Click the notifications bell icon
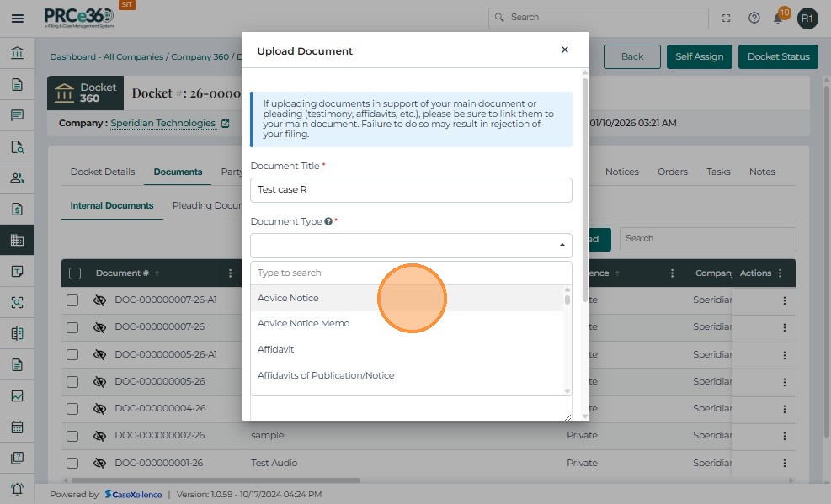 pyautogui.click(x=778, y=18)
